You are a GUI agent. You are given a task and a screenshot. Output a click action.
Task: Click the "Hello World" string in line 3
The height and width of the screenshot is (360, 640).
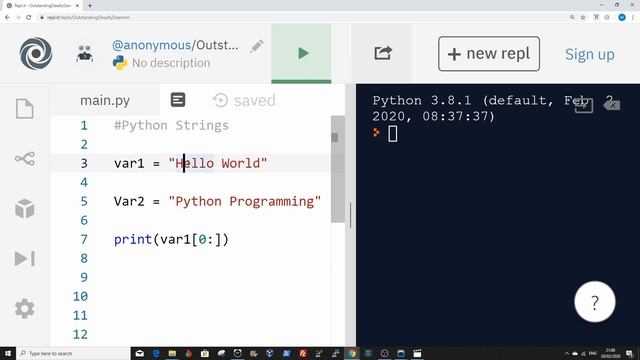click(x=218, y=163)
